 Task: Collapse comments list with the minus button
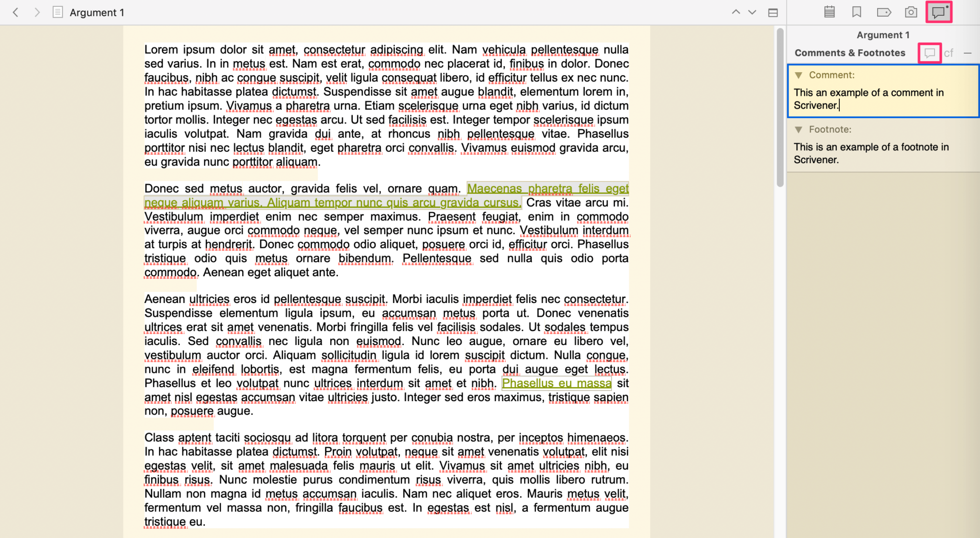[968, 53]
